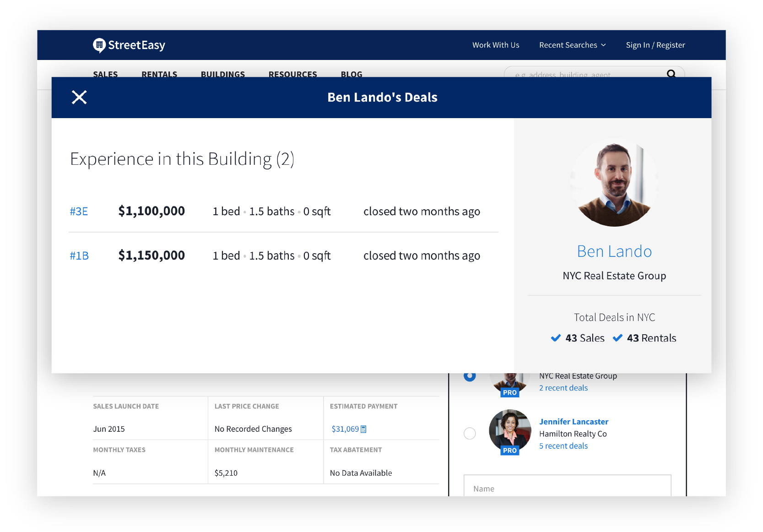
Task: Click the $1,100,000 price text
Action: click(152, 211)
